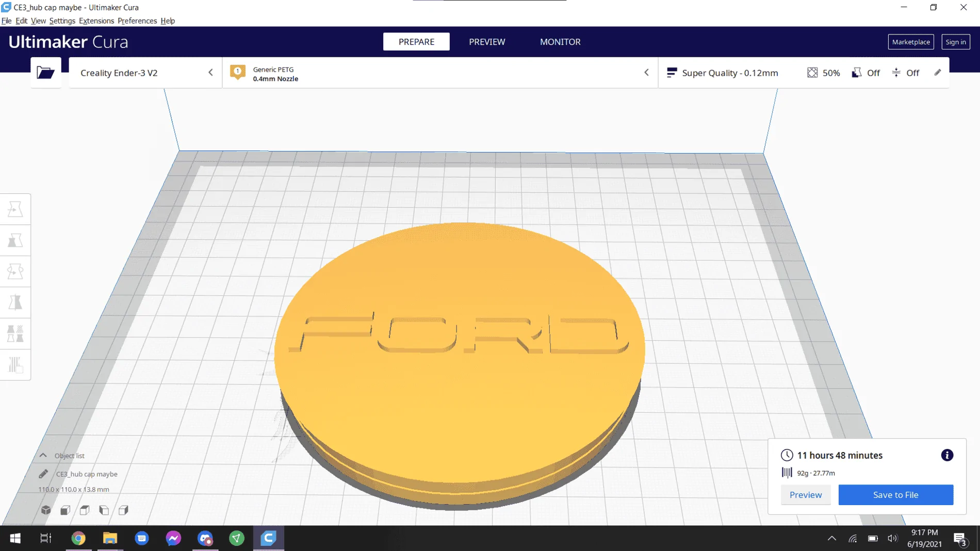This screenshot has height=551, width=980.
Task: Select CE3_hub cap maybe in object list
Action: pyautogui.click(x=87, y=474)
